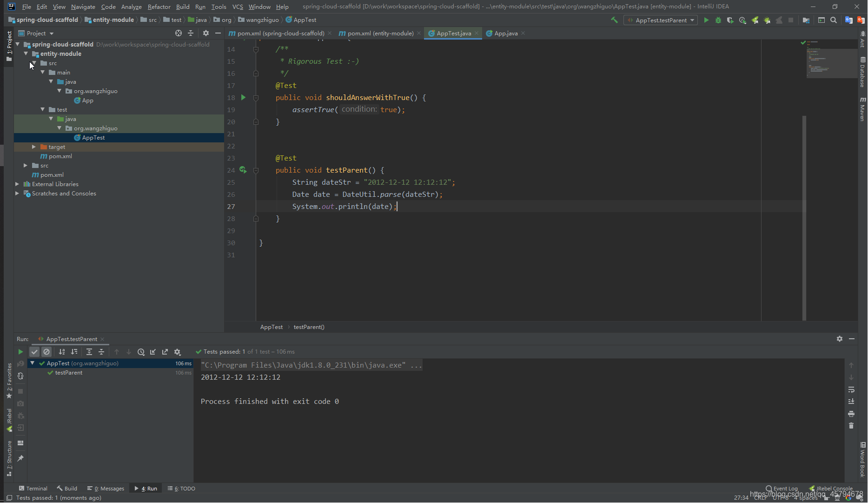Click the blue Google Translate icon
This screenshot has height=503, width=868.
(849, 20)
